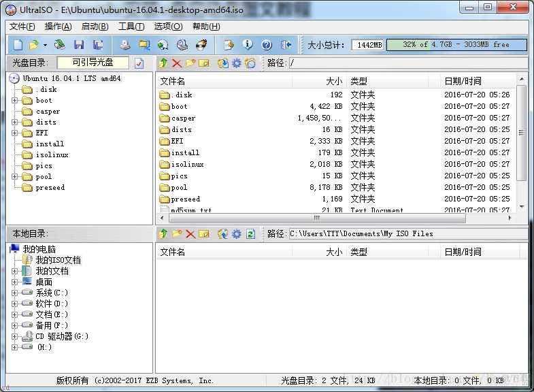Viewport: 534px width, 392px height.
Task: Expand the boot folder in the disc tree
Action: [x=15, y=101]
